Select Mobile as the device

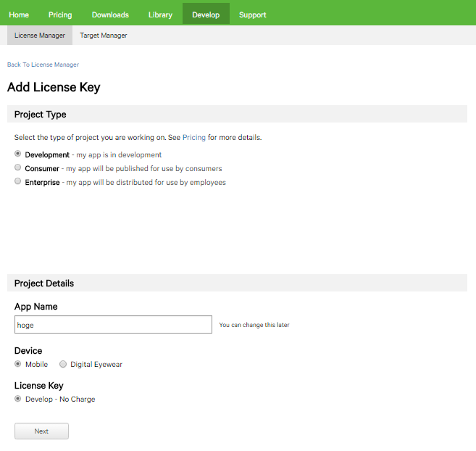point(18,364)
